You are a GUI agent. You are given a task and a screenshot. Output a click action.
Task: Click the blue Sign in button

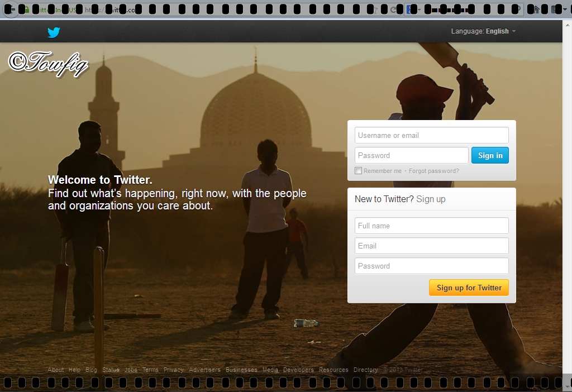(490, 155)
